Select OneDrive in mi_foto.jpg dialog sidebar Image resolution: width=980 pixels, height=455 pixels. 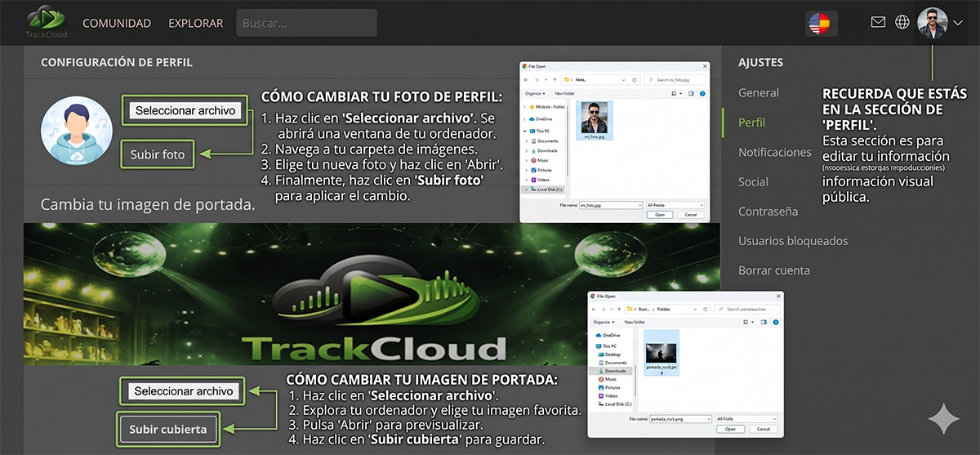coord(541,119)
